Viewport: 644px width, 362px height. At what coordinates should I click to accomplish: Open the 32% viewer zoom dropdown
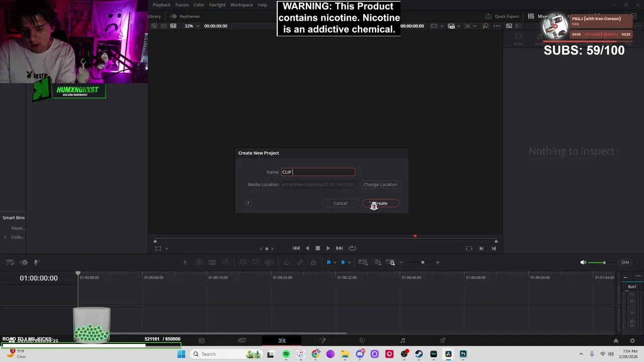[192, 26]
